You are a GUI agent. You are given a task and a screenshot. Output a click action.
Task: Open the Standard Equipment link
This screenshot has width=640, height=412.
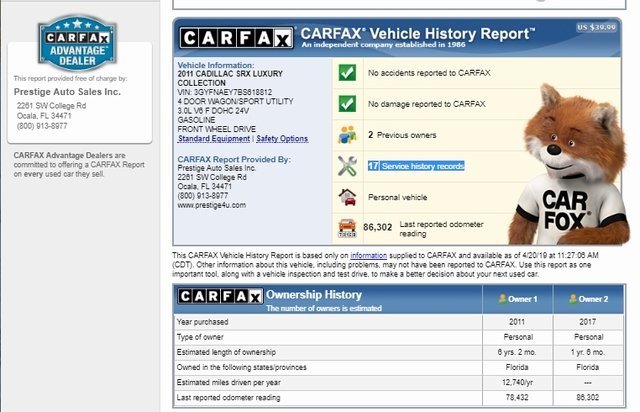pyautogui.click(x=213, y=138)
